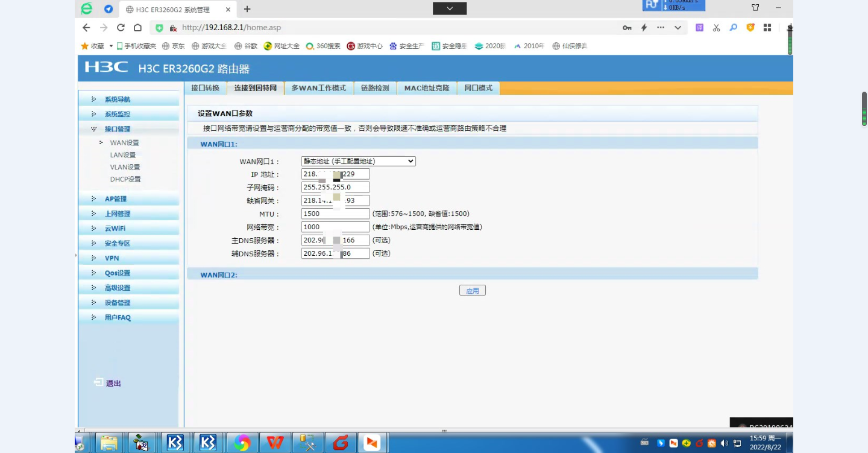Open LAN设置 in the sidebar
868x453 pixels.
pyautogui.click(x=123, y=155)
